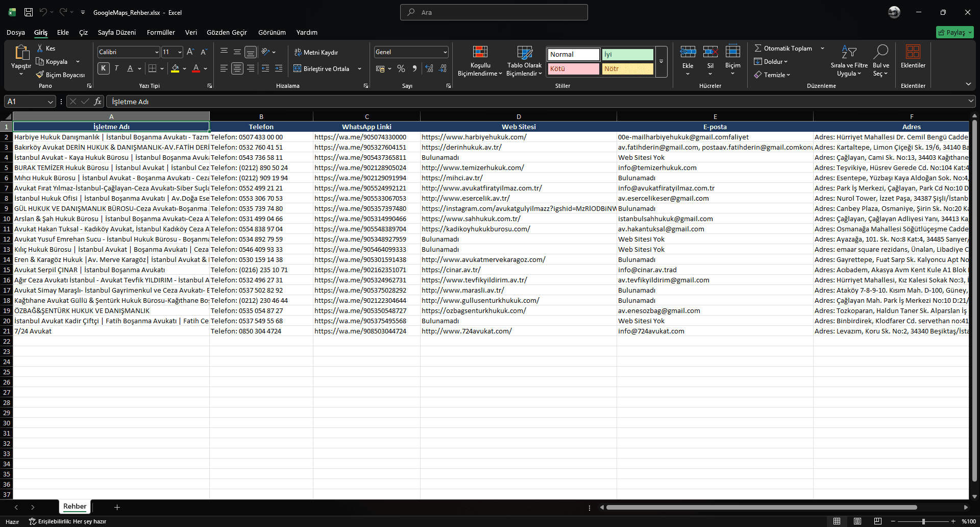Open the Formüller ribbon tab

(161, 32)
